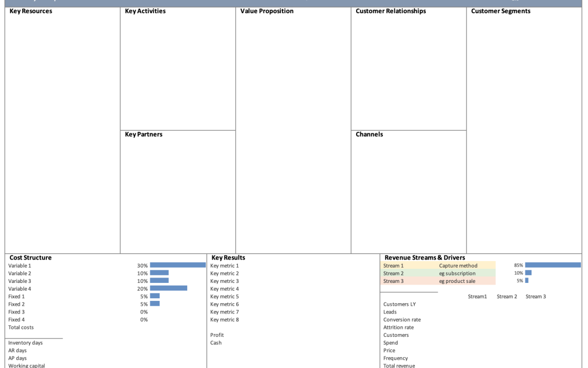
Task: Select the Key metric 1 cell
Action: click(224, 266)
